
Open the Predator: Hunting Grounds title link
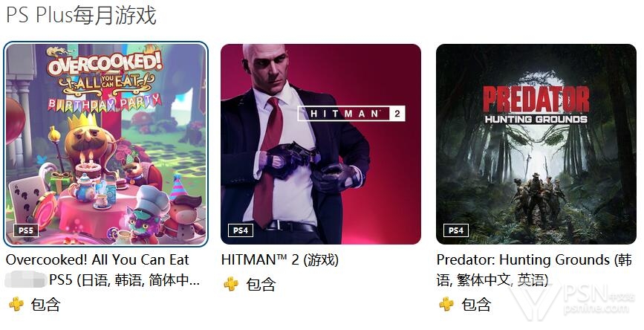pyautogui.click(x=534, y=270)
